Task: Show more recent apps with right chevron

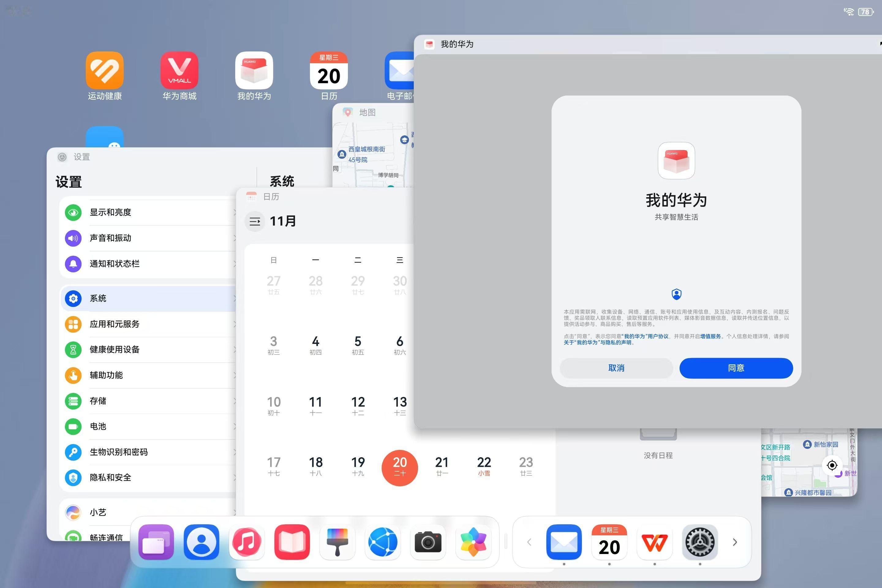Action: [x=735, y=542]
